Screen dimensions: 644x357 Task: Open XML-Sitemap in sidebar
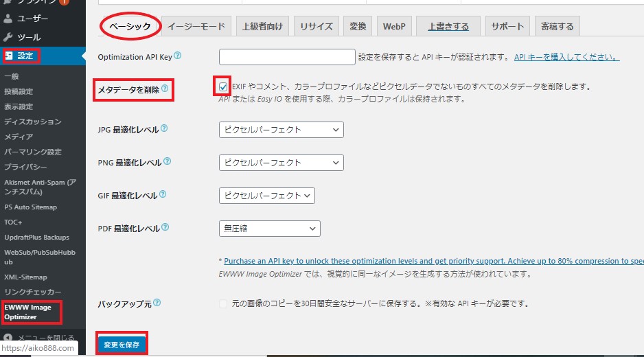pyautogui.click(x=25, y=277)
